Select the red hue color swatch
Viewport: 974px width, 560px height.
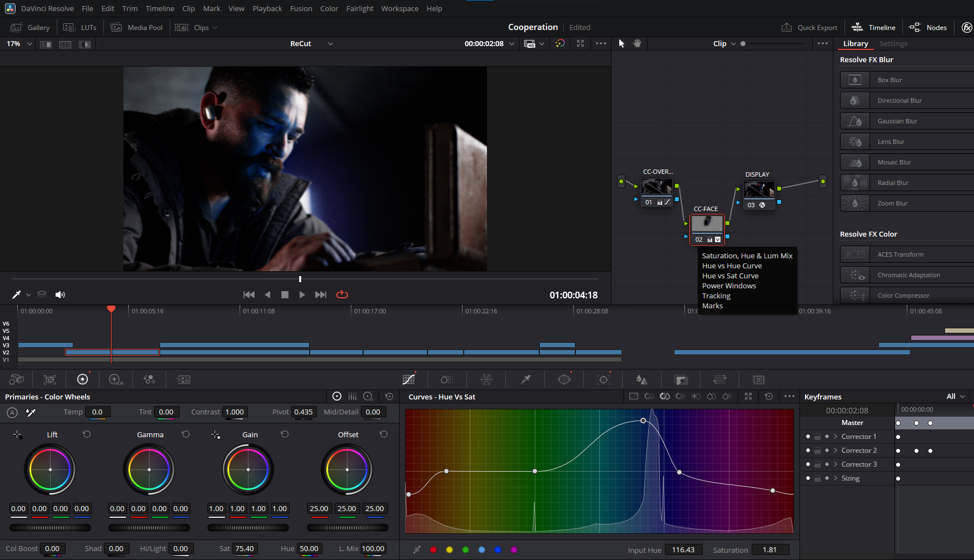coord(433,550)
